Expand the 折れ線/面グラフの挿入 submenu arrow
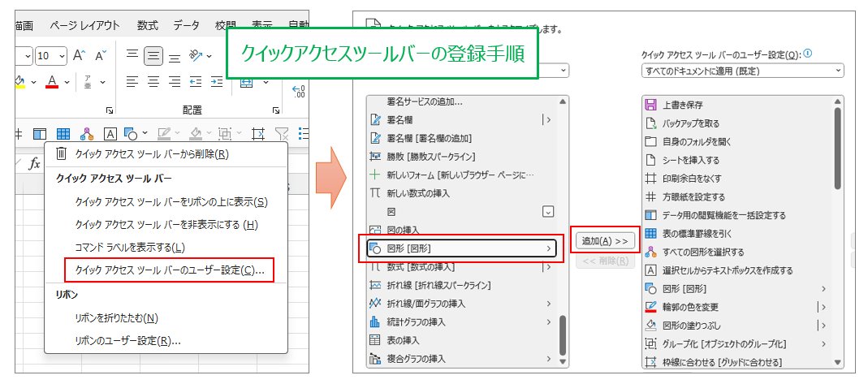The height and width of the screenshot is (384, 868). pos(549,303)
